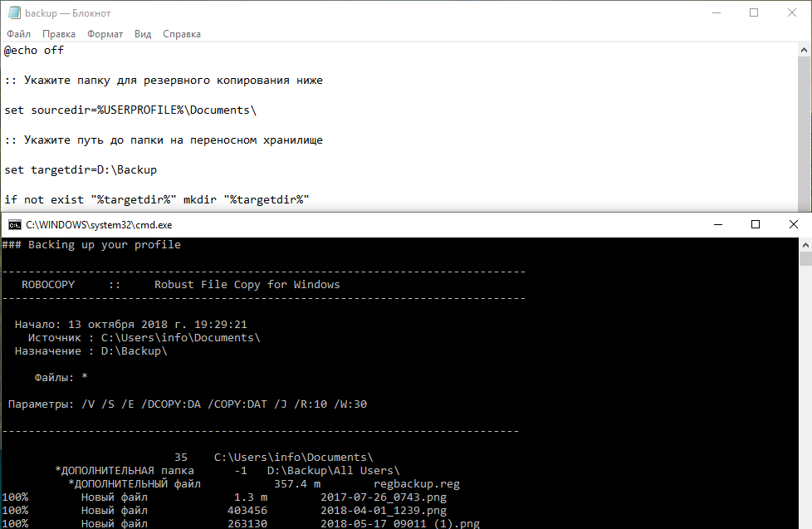812x529 pixels.
Task: Click the file name 2018-04-01_1239.png
Action: 384,511
